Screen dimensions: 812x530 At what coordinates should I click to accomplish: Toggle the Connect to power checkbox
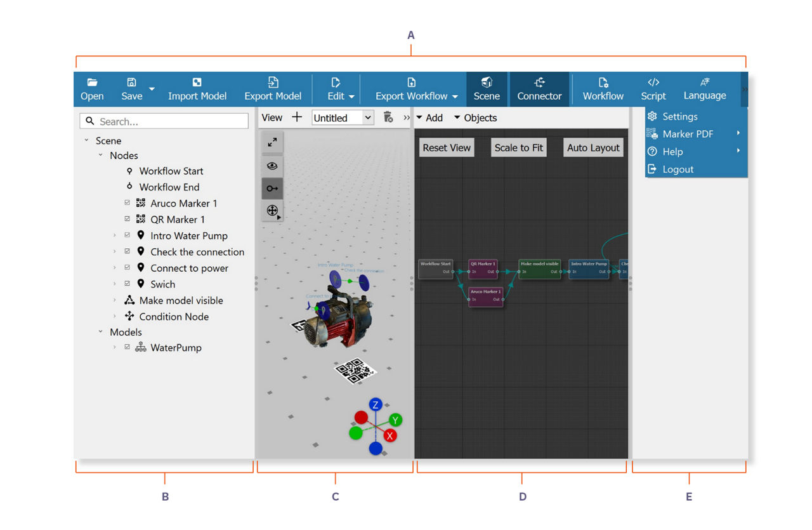[128, 267]
